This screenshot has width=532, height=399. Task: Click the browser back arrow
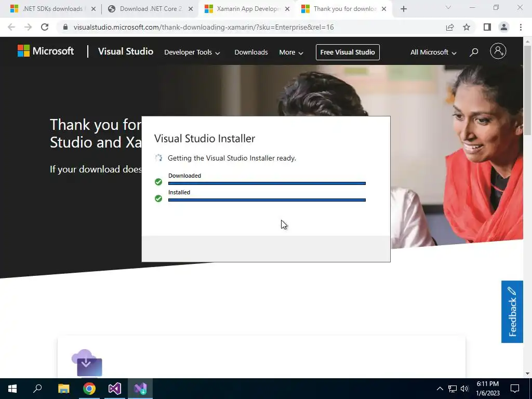coord(11,27)
